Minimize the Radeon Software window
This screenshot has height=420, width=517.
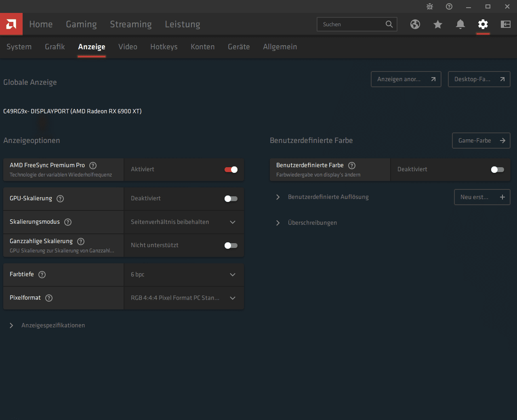(x=469, y=6)
